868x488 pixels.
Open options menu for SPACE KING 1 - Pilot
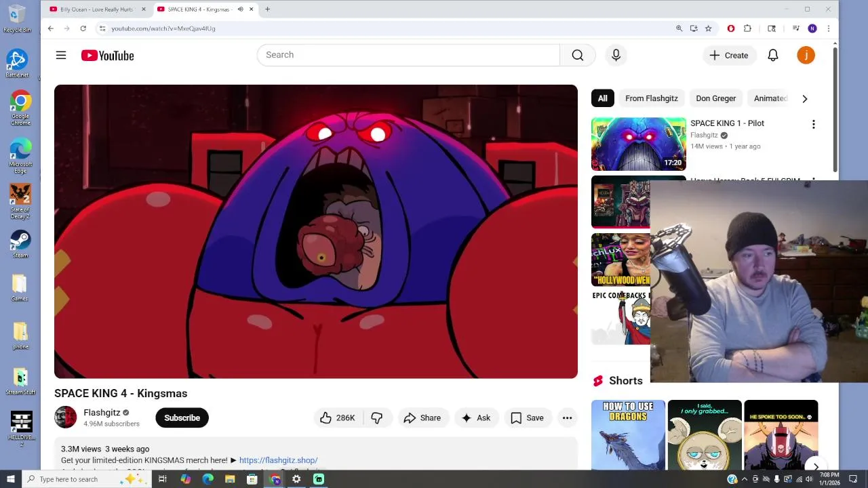pyautogui.click(x=813, y=124)
